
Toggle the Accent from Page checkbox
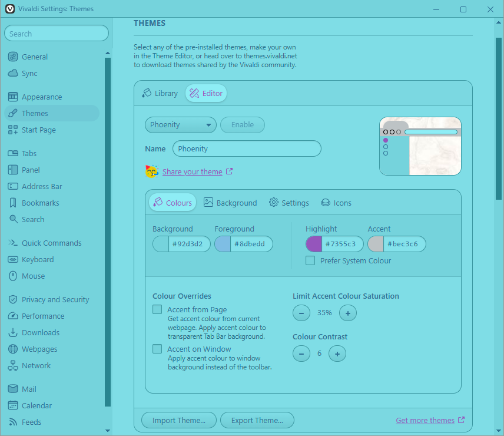[157, 309]
